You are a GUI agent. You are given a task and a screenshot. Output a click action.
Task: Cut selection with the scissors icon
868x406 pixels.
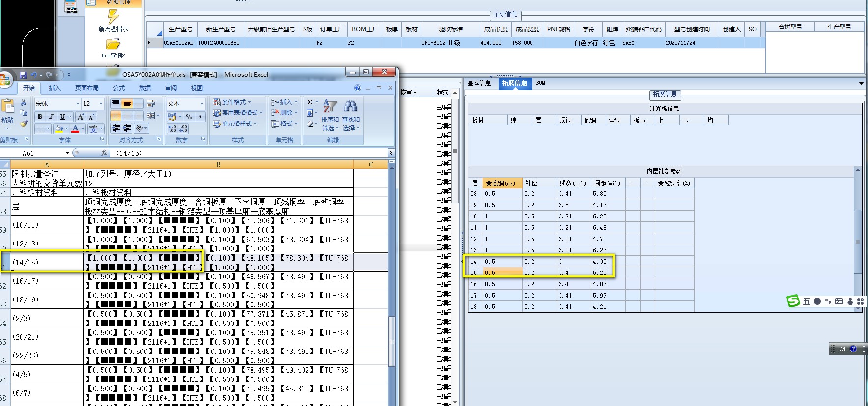click(x=23, y=103)
